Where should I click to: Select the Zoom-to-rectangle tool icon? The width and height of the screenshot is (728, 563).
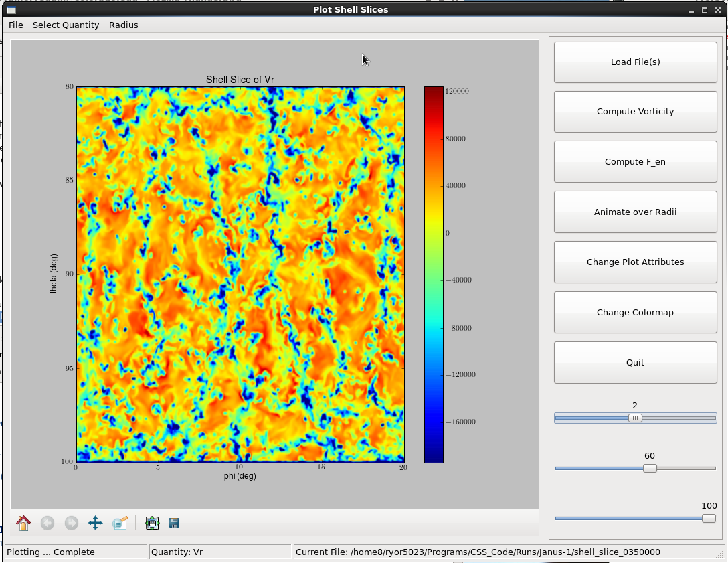120,523
